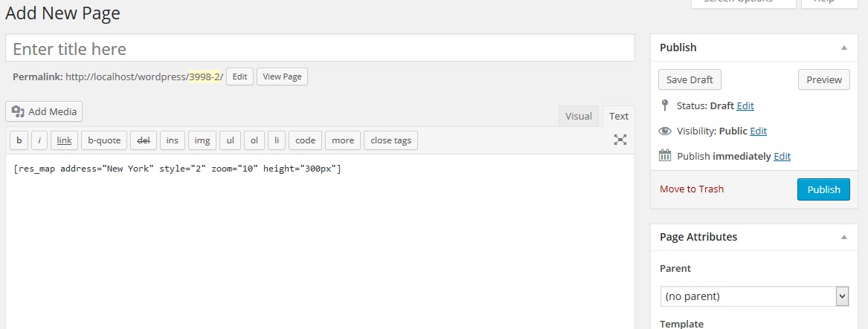Insert italic tag with i button
The height and width of the screenshot is (329, 868).
(39, 140)
